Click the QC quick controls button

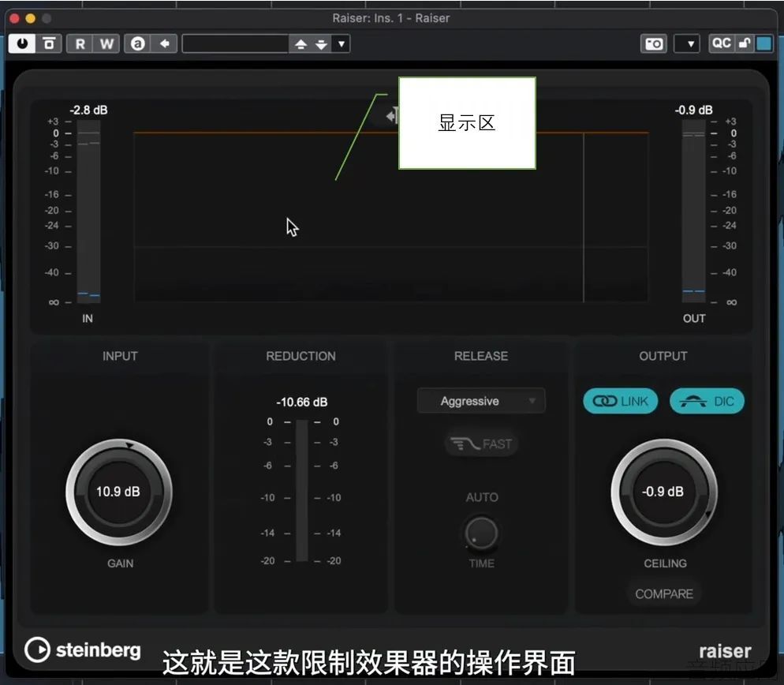(x=721, y=43)
